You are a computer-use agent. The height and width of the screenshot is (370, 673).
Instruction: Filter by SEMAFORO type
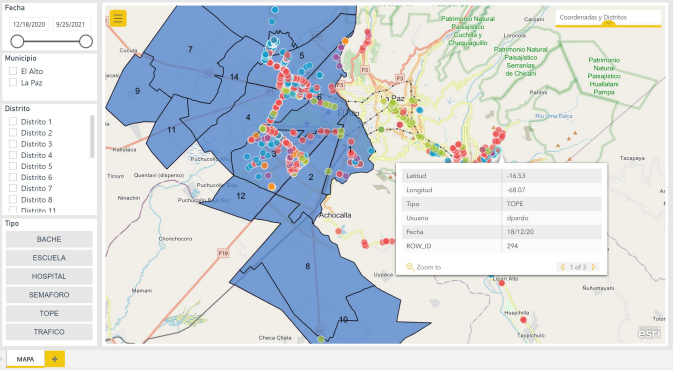(x=49, y=295)
